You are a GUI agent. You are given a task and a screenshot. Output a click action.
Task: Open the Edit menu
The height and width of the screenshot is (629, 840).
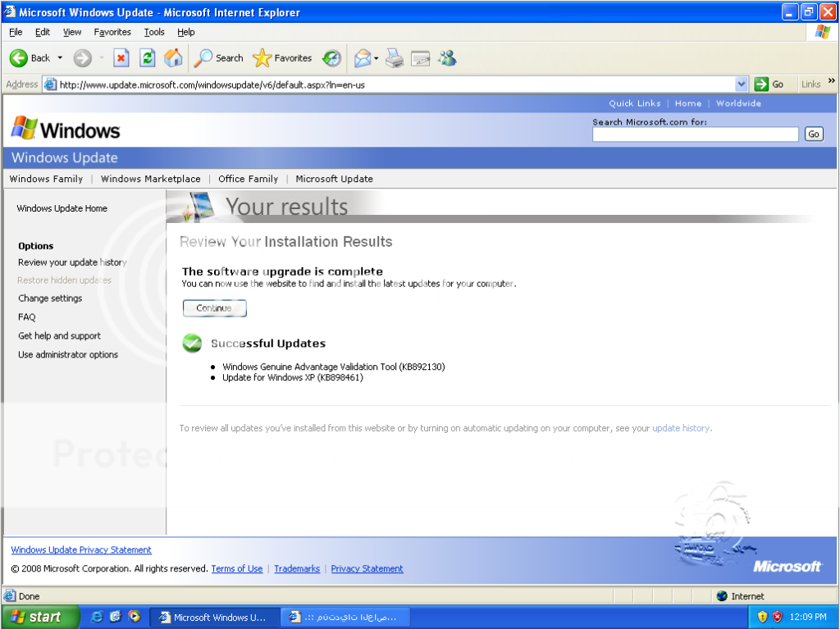(x=43, y=32)
